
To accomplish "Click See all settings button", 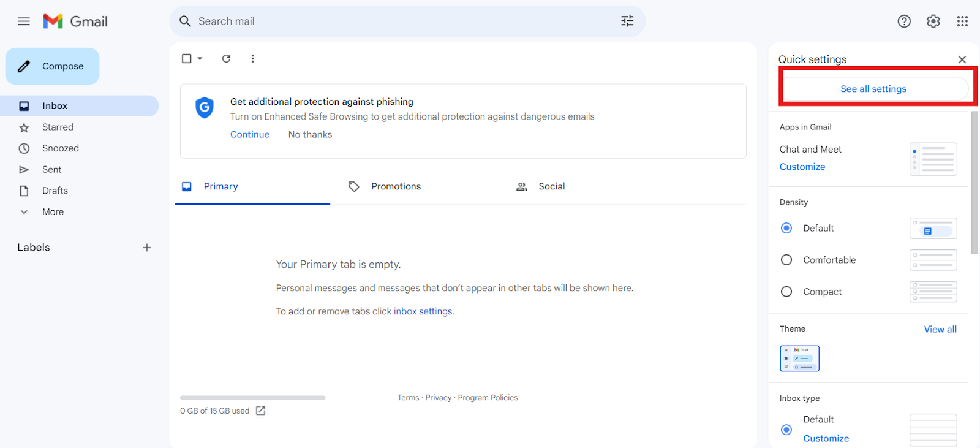I will tap(873, 89).
